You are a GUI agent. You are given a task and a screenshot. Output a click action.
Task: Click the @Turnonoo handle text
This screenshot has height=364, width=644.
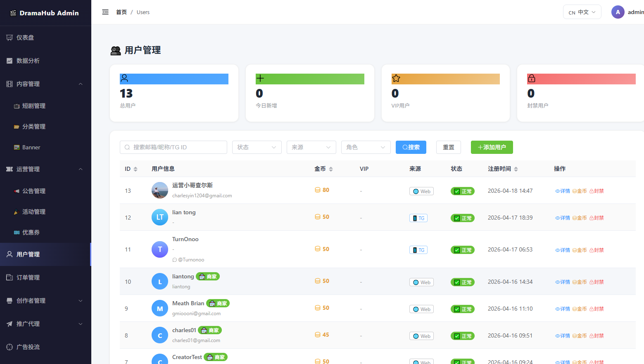click(x=191, y=260)
